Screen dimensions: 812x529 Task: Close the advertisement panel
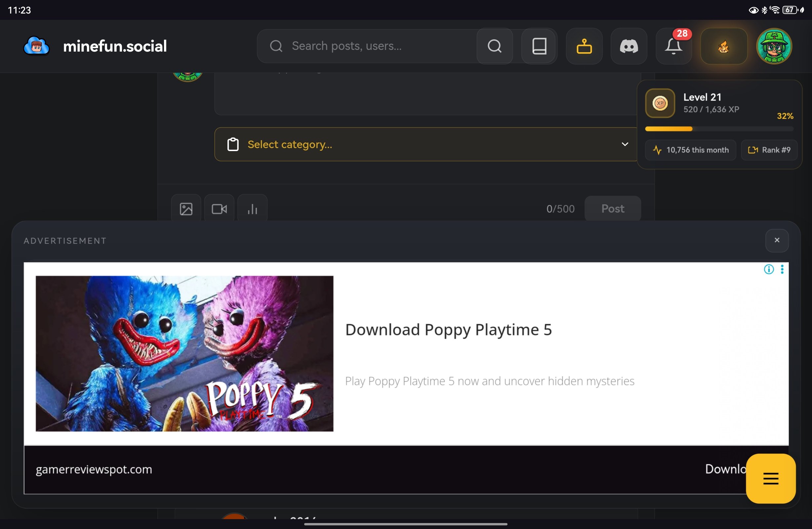(777, 240)
